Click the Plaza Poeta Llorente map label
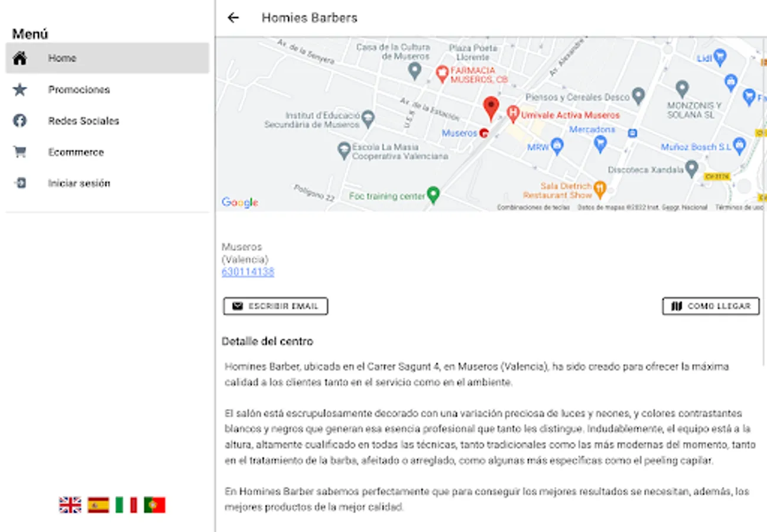 pyautogui.click(x=473, y=53)
